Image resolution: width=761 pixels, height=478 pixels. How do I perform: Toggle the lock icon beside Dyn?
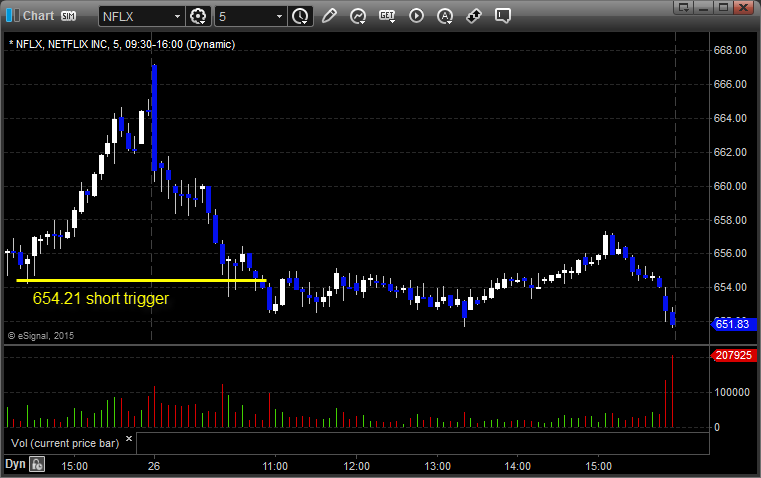37,464
